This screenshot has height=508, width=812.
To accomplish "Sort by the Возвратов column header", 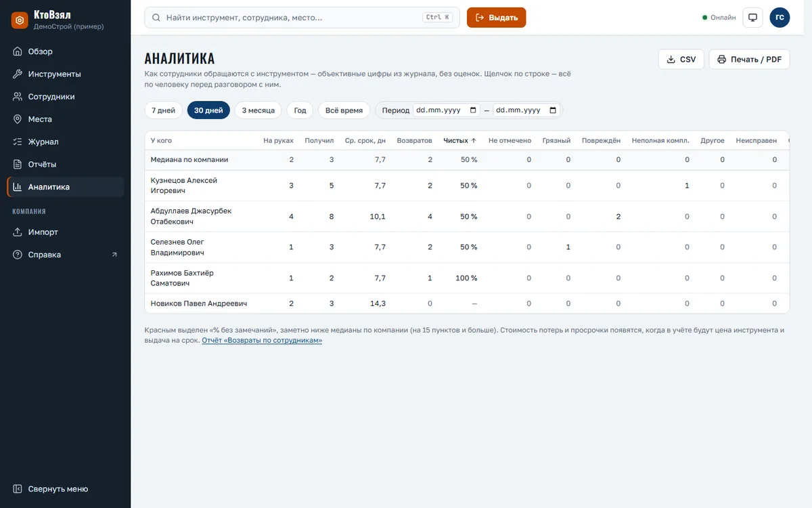I will click(414, 141).
